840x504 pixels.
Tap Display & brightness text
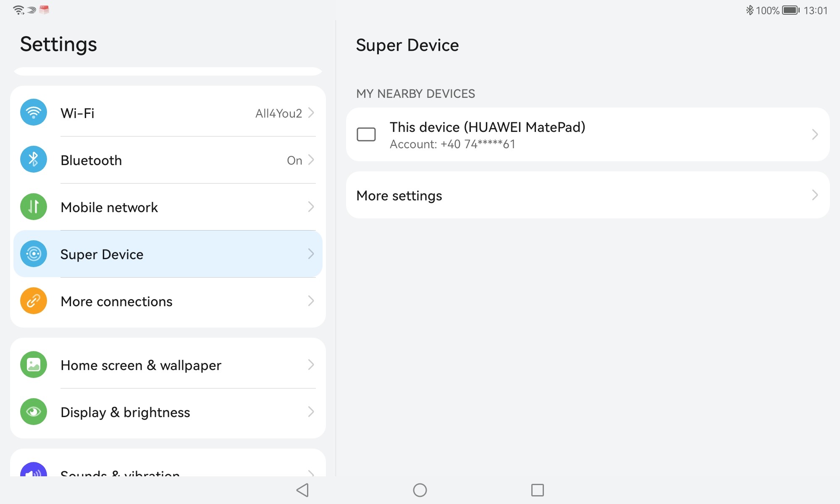pos(125,412)
